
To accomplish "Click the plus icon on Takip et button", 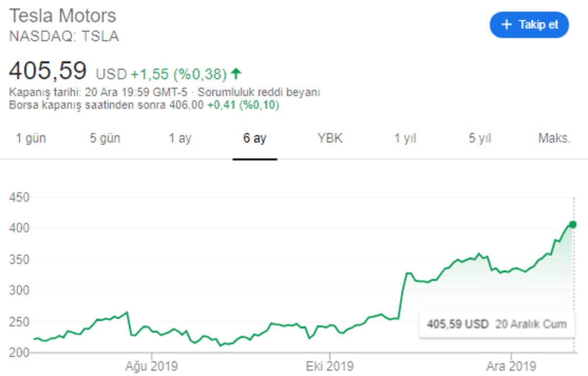I will pyautogui.click(x=507, y=25).
